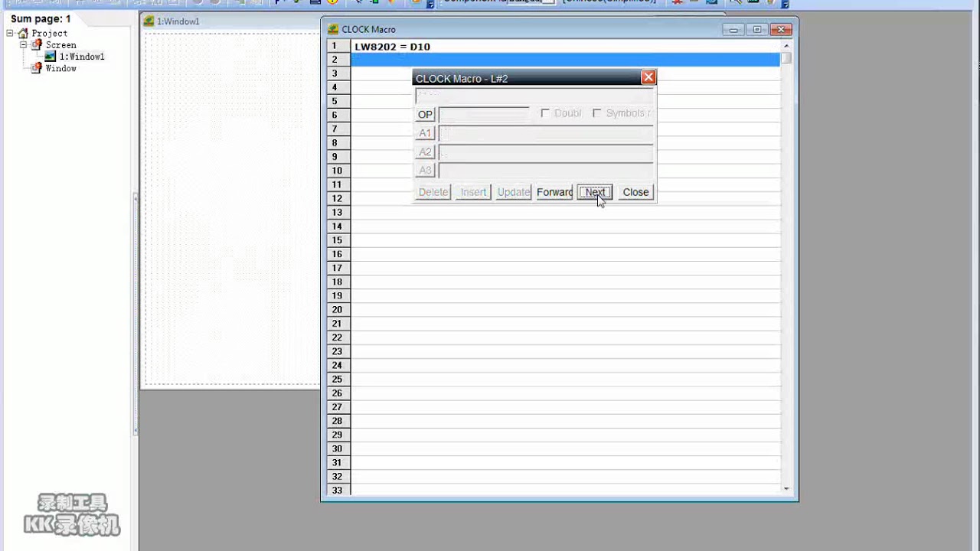Image resolution: width=980 pixels, height=551 pixels.
Task: Select macro row number 32
Action: click(337, 477)
